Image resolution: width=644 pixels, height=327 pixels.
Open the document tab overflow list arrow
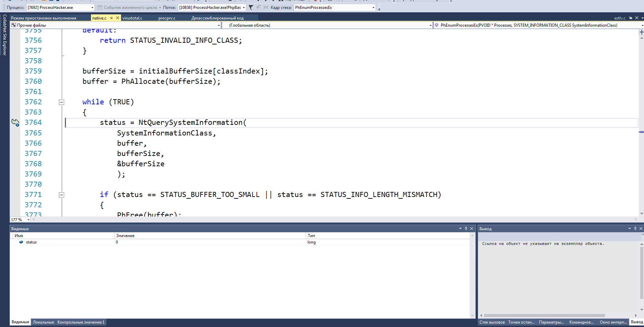642,18
